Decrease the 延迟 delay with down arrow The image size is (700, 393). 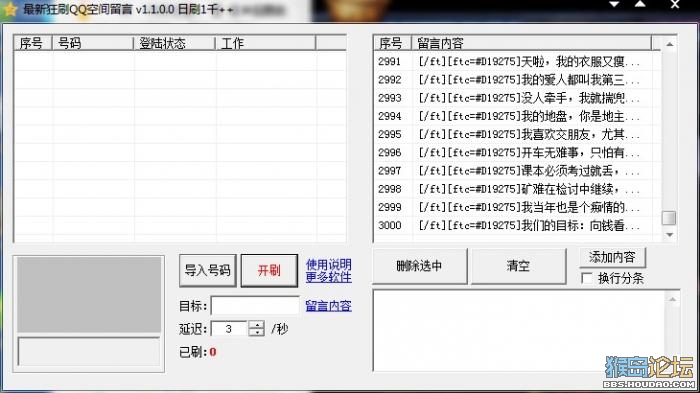256,333
